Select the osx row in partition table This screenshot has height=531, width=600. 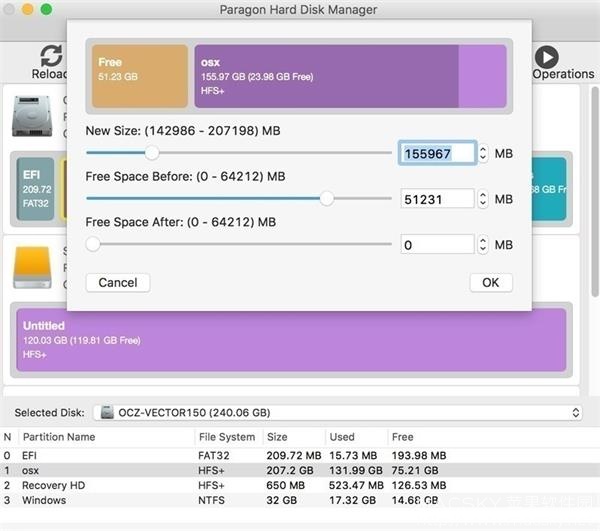point(300,470)
